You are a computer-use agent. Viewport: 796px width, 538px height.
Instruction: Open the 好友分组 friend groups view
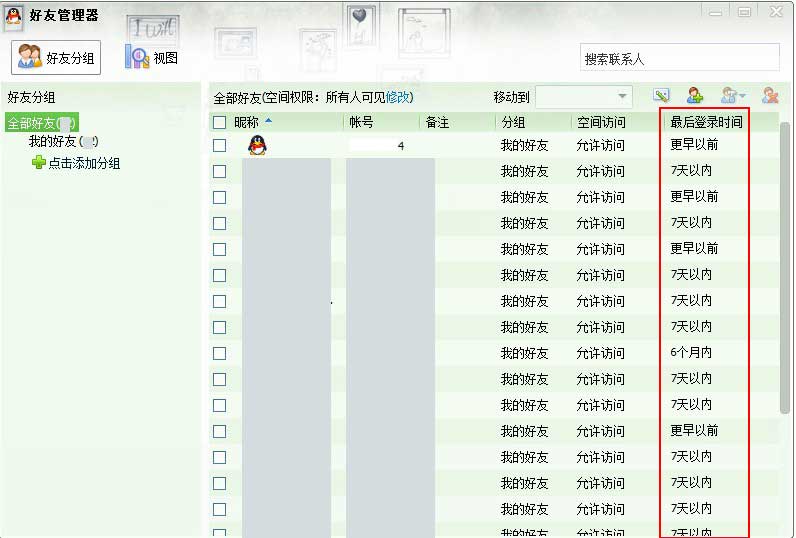tap(56, 58)
